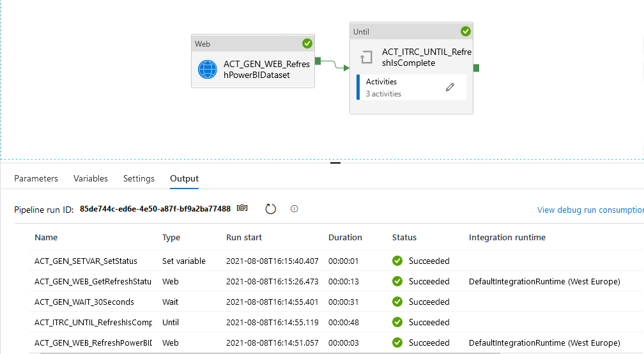This screenshot has height=354, width=644.
Task: Sort by Integration runtime column header
Action: click(x=507, y=237)
